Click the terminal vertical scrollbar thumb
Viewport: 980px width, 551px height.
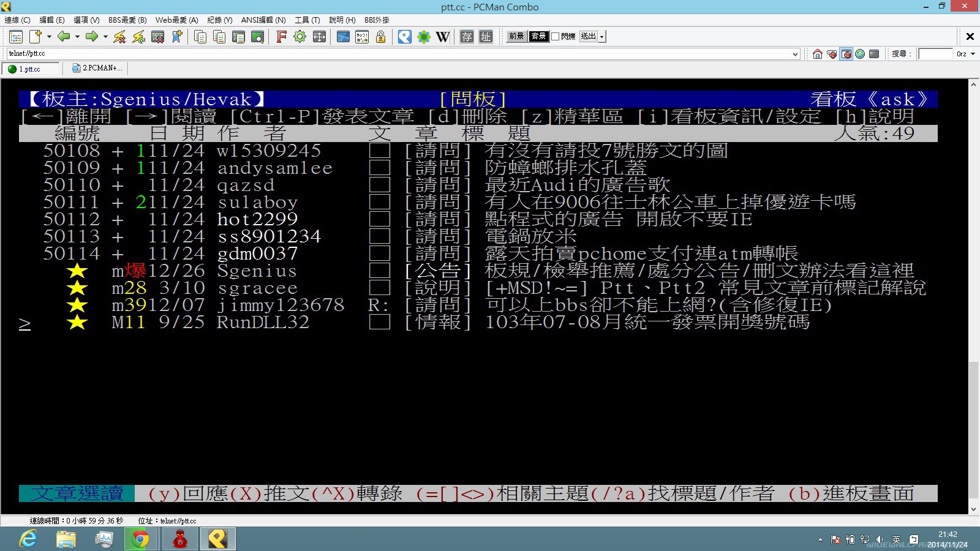(973, 431)
